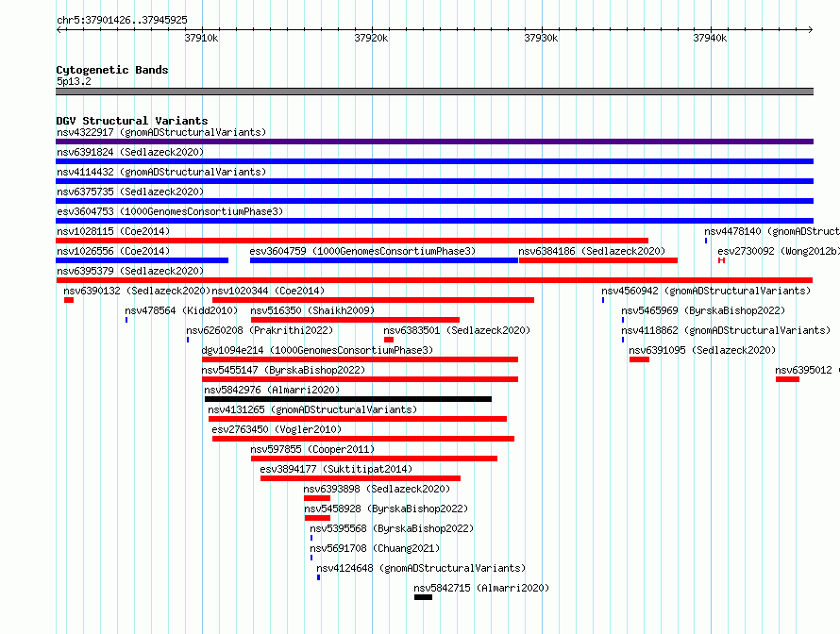
Task: Click the black nsv5842976 variant bar
Action: click(348, 399)
